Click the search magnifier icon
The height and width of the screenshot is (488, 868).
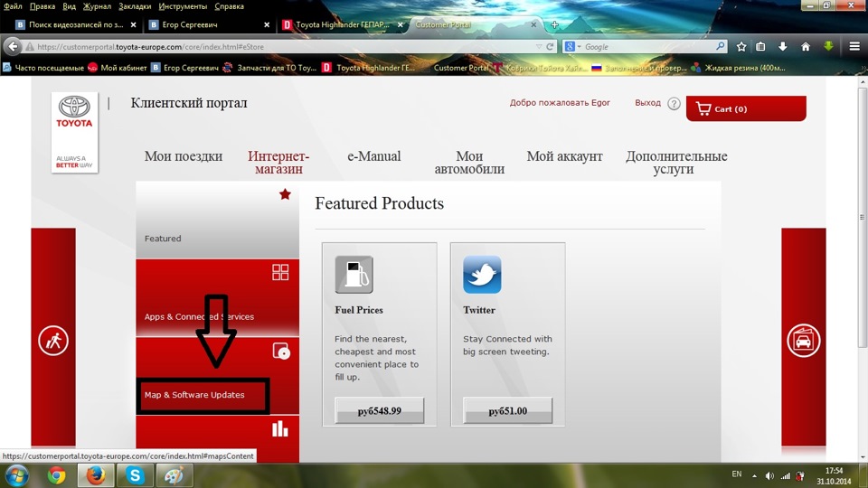tap(721, 46)
